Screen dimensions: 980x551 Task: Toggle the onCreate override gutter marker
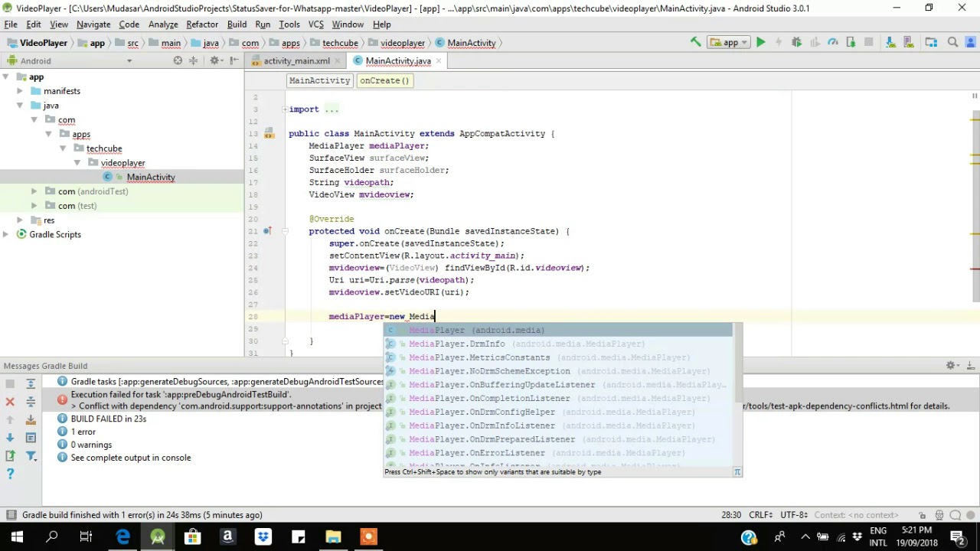coord(266,231)
